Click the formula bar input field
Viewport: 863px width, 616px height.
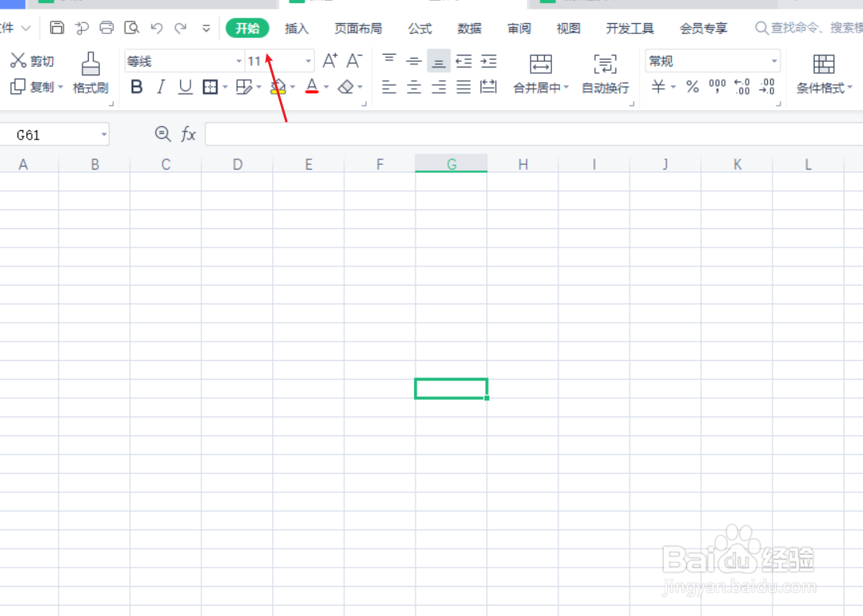(x=534, y=134)
